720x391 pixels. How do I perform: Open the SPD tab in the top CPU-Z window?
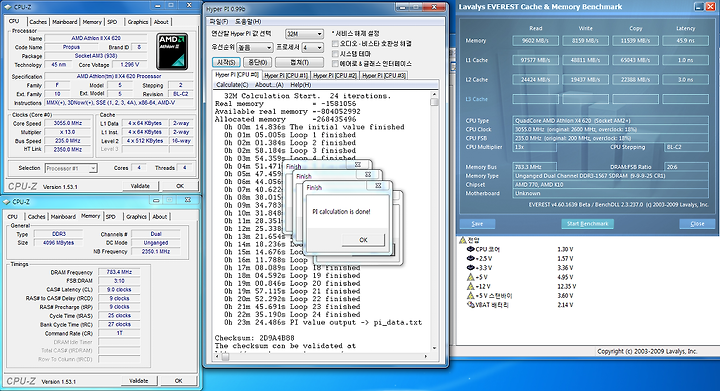tap(112, 22)
